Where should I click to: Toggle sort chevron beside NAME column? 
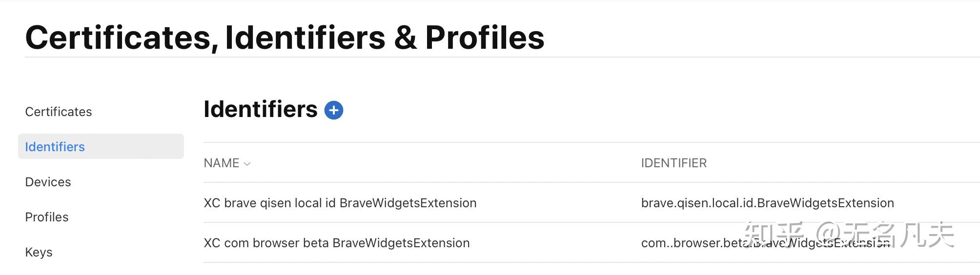pos(247,164)
